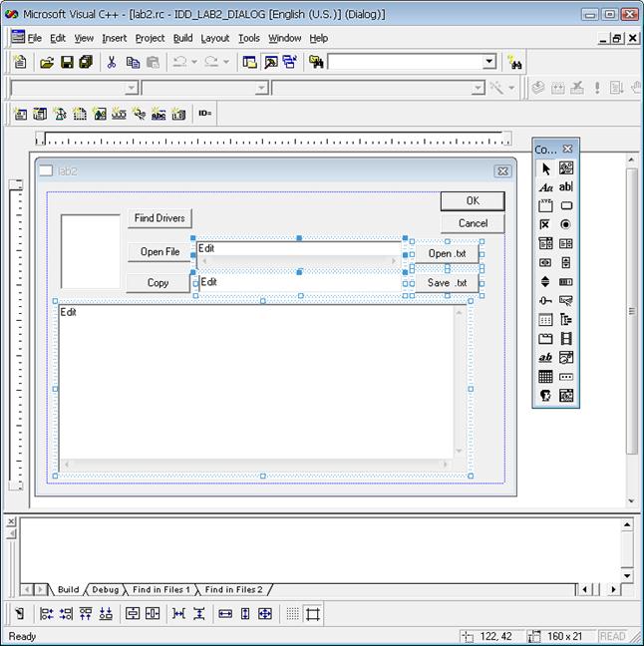The height and width of the screenshot is (646, 644).
Task: Open the Resource Symbols ID= button
Action: pos(204,114)
